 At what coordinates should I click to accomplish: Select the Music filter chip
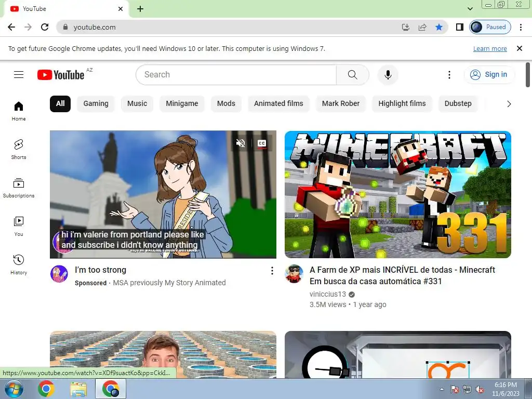pyautogui.click(x=137, y=104)
